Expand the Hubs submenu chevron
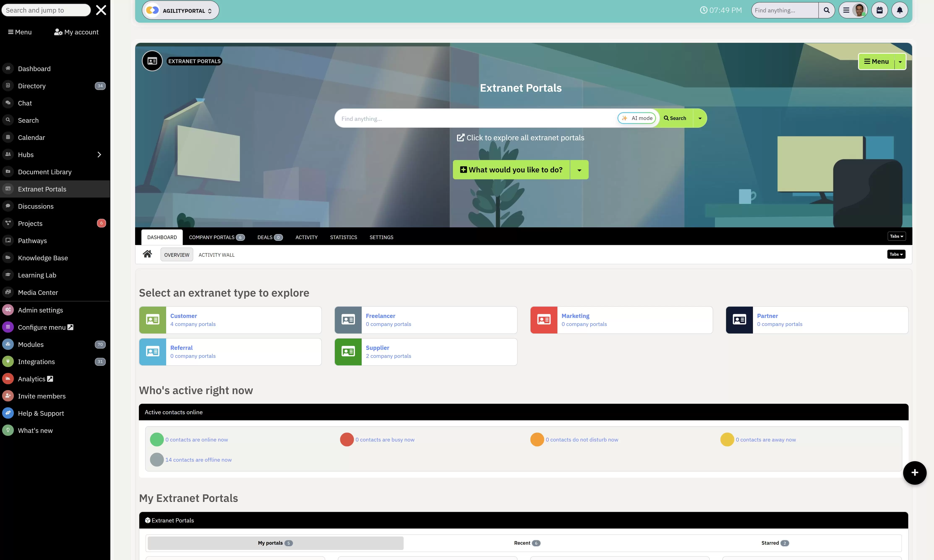 click(x=99, y=155)
